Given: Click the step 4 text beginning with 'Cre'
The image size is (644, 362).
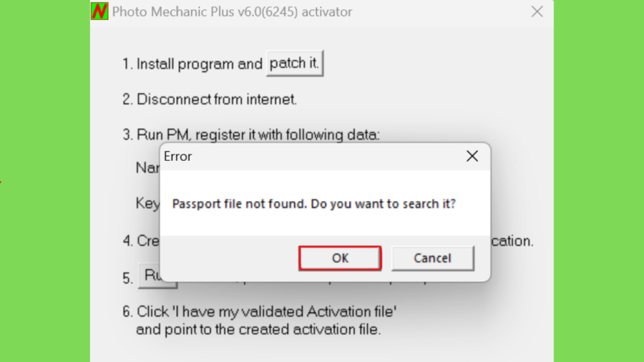Looking at the screenshot, I should coord(142,241).
